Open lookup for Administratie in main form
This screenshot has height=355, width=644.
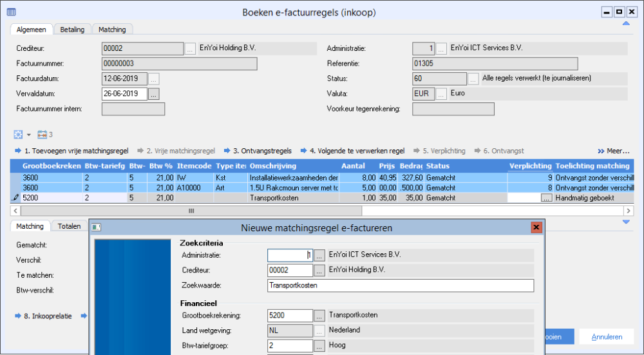[441, 48]
